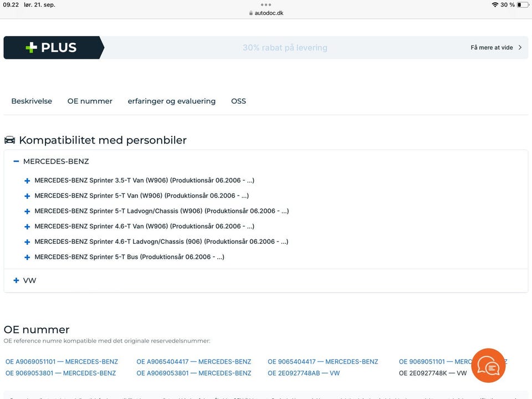The image size is (532, 399).
Task: Expand Sprinter 4.6-T Ladvogn/Chassis (906) row
Action: tap(27, 242)
